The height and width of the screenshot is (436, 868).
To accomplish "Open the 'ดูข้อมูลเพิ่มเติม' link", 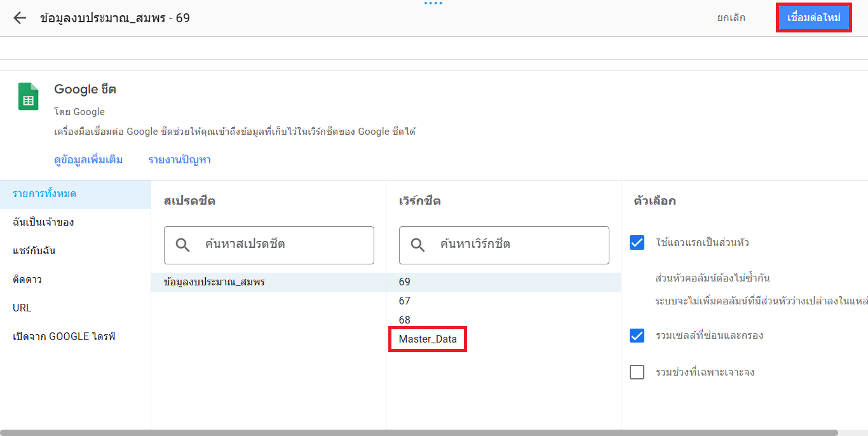I will point(88,160).
